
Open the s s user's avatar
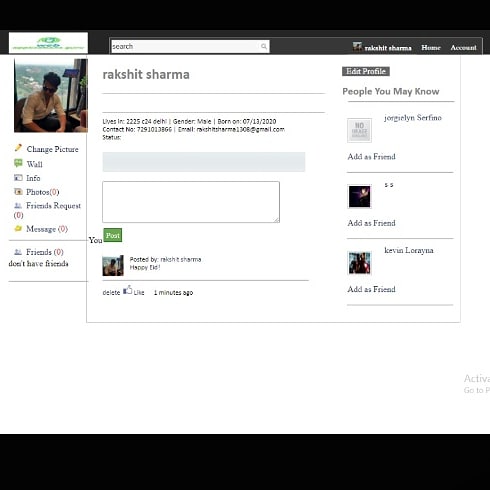coord(359,197)
